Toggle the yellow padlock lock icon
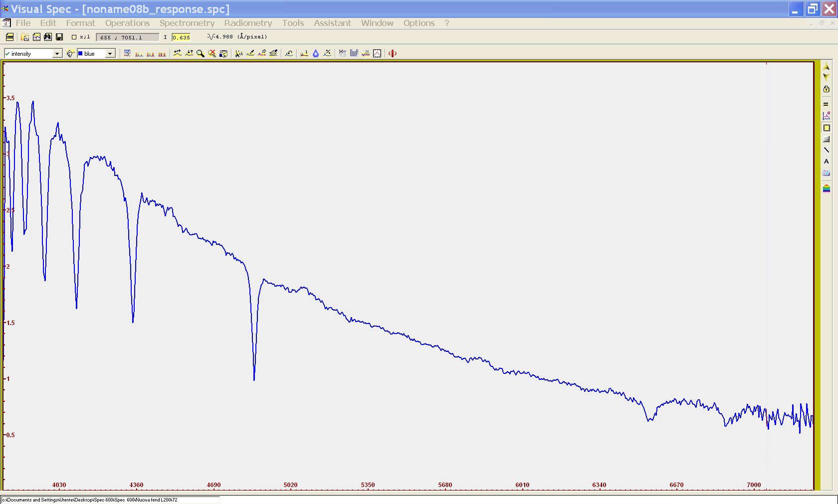Screen dimensions: 838x504 point(826,89)
